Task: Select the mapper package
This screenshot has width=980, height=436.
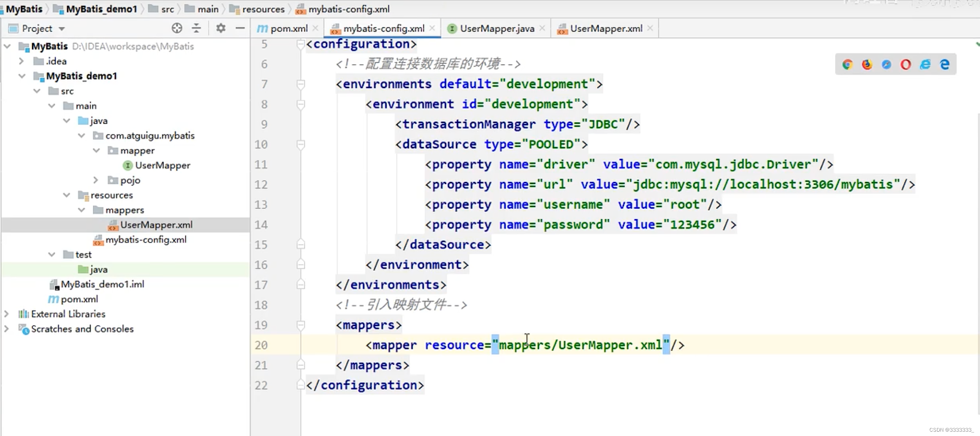Action: click(131, 150)
